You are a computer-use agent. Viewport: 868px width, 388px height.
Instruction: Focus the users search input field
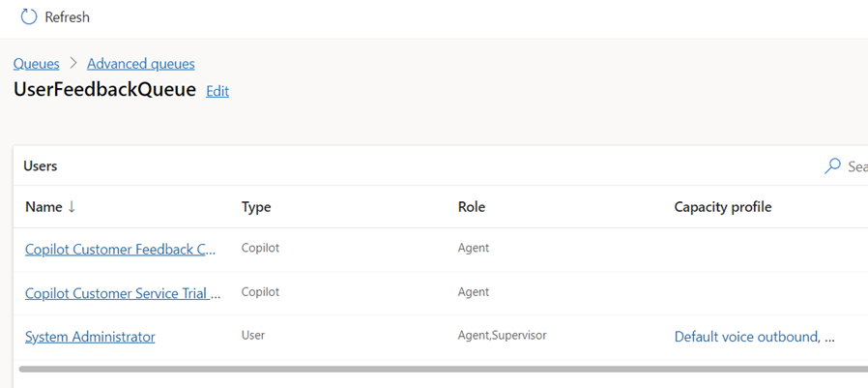point(855,166)
